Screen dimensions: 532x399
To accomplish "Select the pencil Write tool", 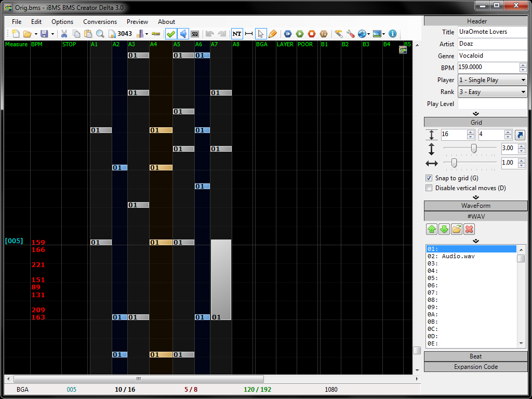I will [272, 34].
